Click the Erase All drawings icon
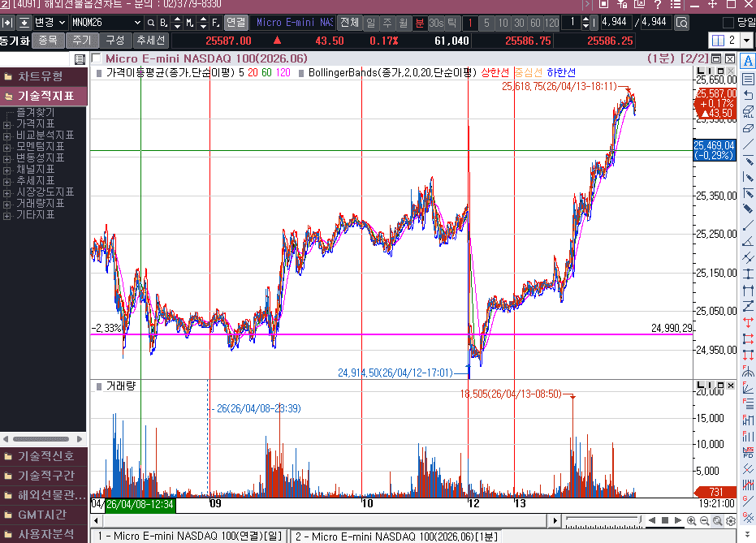Viewport: 756px width, 543px height. pos(748,112)
